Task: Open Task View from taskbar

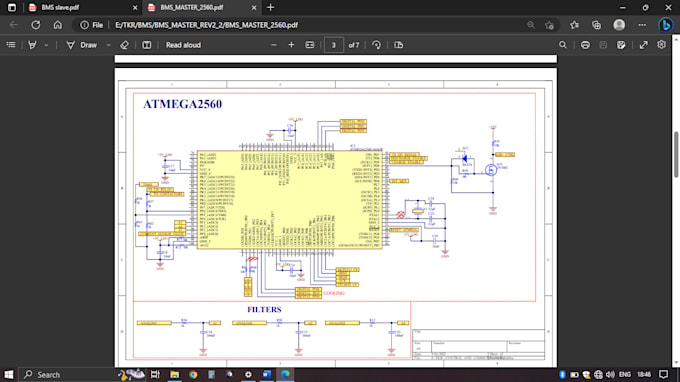Action: 155,375
